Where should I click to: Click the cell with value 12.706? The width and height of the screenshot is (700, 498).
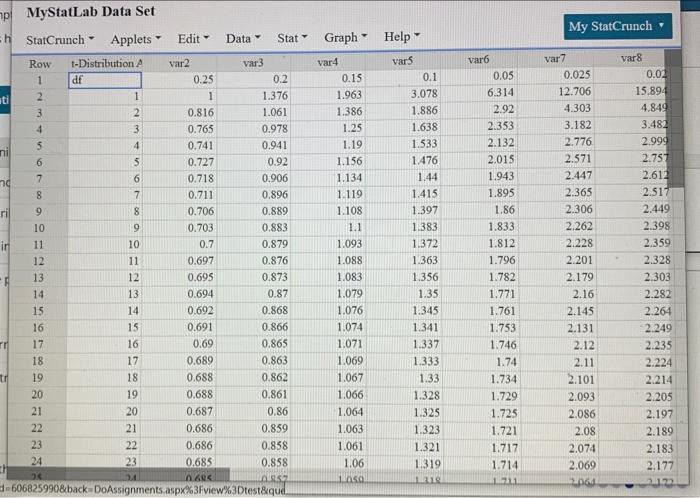(x=555, y=91)
